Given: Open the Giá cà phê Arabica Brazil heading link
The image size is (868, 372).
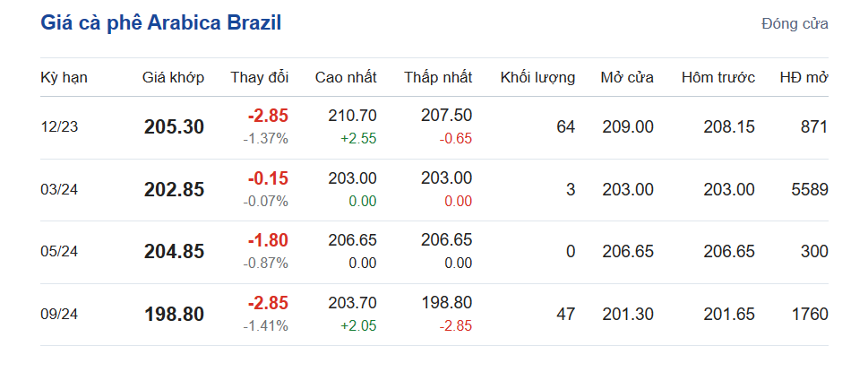Looking at the screenshot, I should click(x=161, y=23).
